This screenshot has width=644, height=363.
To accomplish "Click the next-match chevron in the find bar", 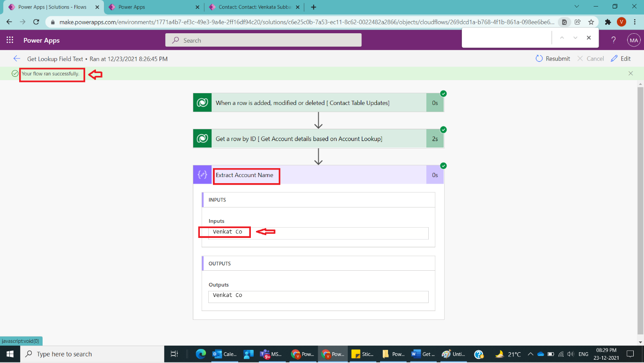I will tap(575, 37).
